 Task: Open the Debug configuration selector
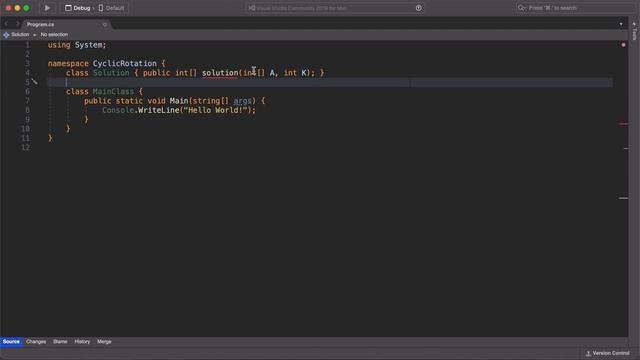pyautogui.click(x=78, y=8)
